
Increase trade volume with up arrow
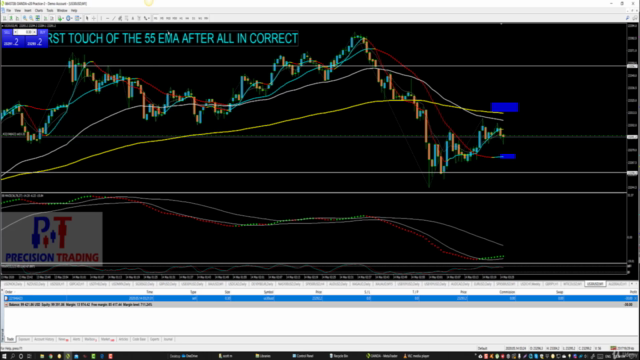pyautogui.click(x=34, y=32)
